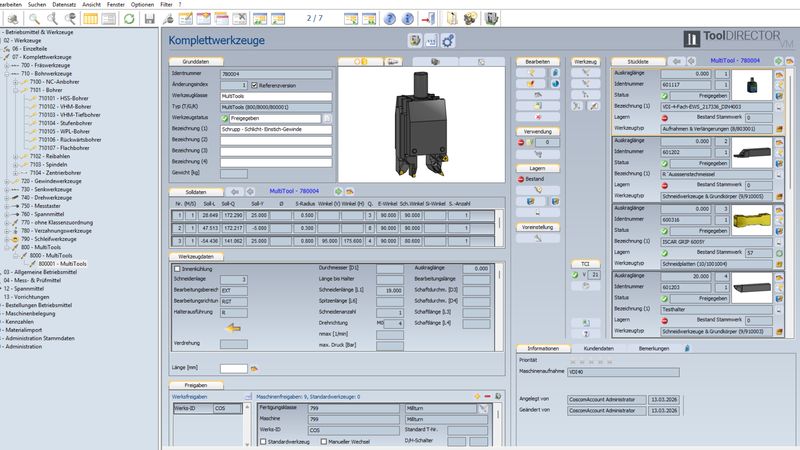Click the red minus icon in Freigaben
The width and height of the screenshot is (800, 450).
pyautogui.click(x=487, y=396)
